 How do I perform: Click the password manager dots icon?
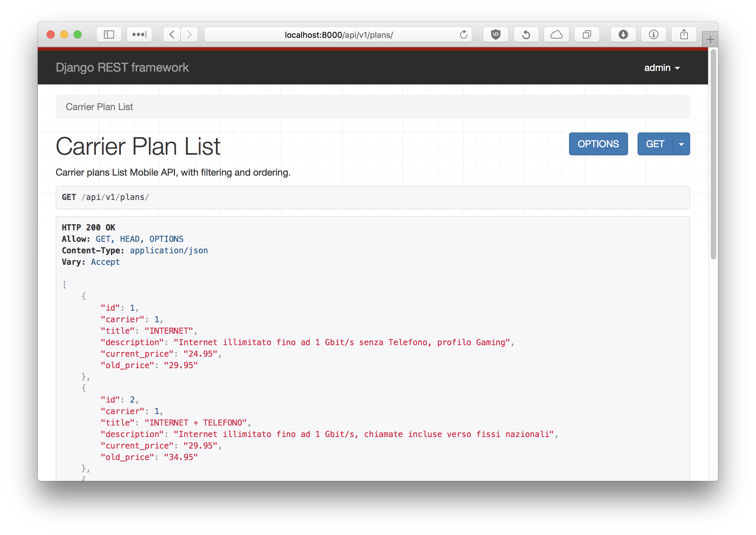click(x=139, y=34)
